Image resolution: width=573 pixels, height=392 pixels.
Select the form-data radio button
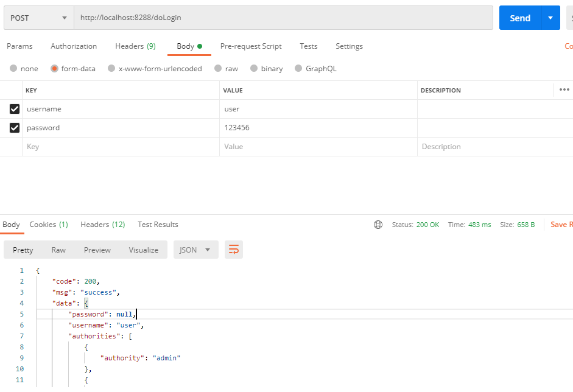click(x=54, y=68)
